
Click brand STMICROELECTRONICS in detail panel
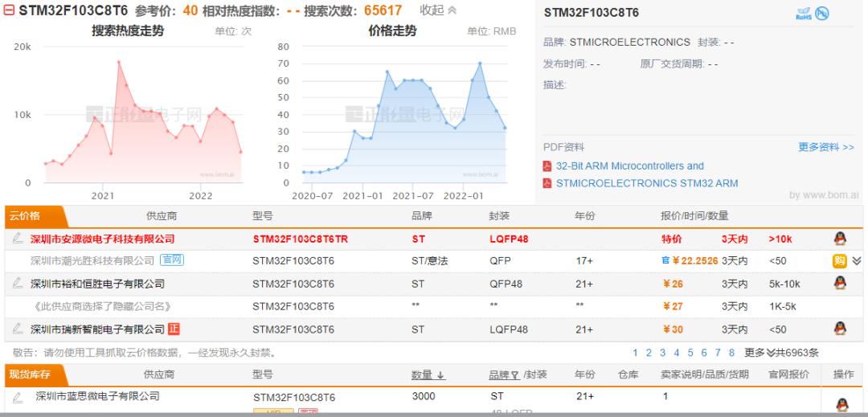pos(630,42)
